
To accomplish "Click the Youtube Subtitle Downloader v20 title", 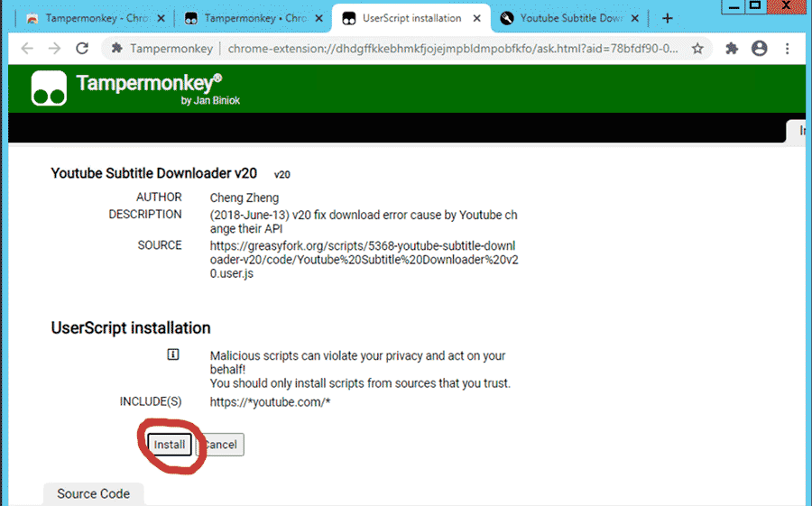I will coord(153,173).
